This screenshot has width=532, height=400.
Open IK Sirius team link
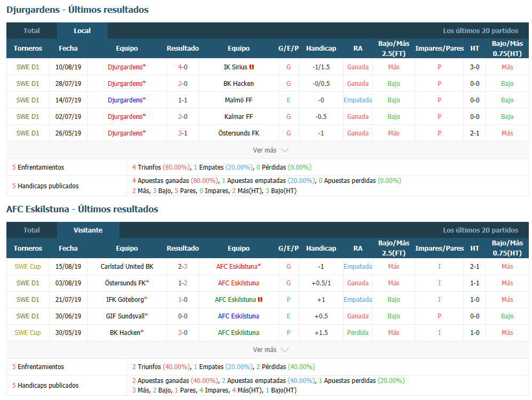tap(236, 67)
